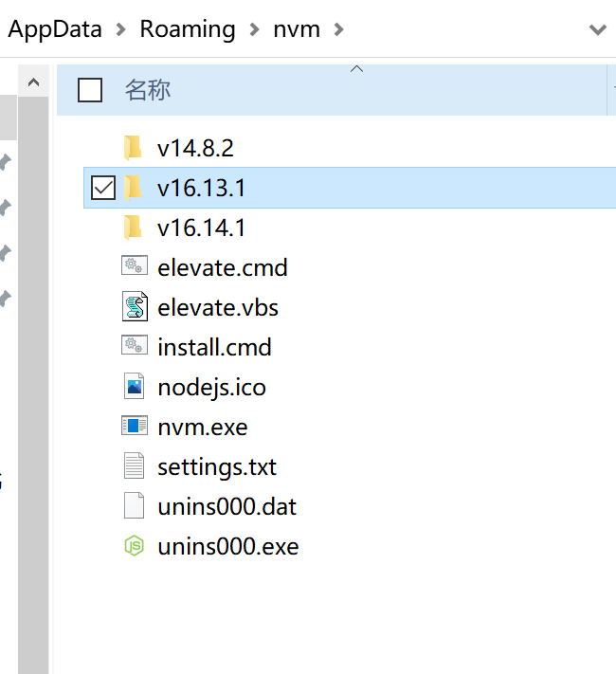616x674 pixels.
Task: Expand the chevron after Roaming
Action: coord(255,29)
